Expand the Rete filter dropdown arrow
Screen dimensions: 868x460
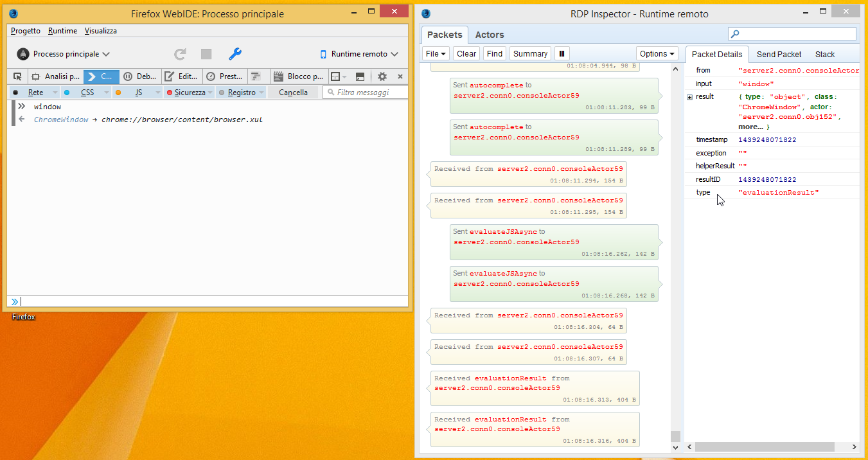[x=55, y=93]
